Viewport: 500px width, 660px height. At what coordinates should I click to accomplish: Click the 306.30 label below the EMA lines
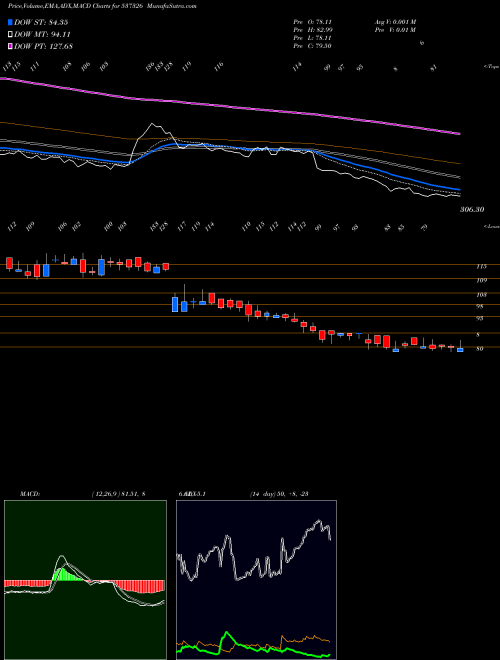point(472,209)
